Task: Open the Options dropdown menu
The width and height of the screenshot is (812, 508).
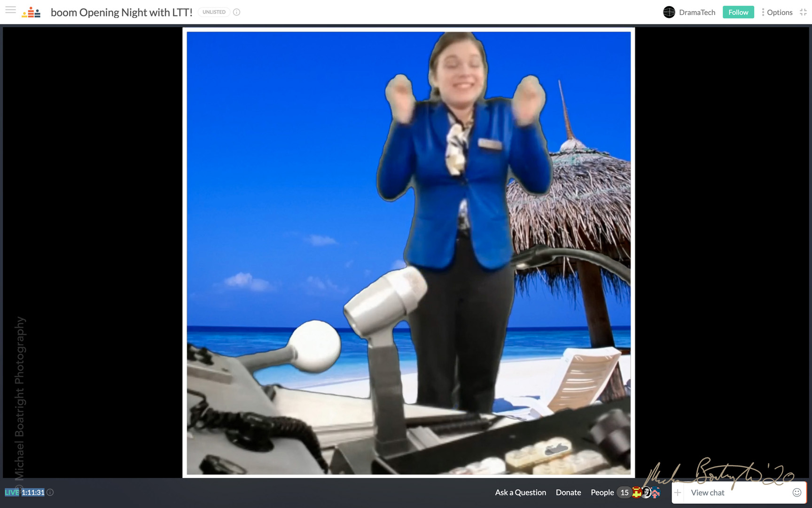Action: point(777,12)
